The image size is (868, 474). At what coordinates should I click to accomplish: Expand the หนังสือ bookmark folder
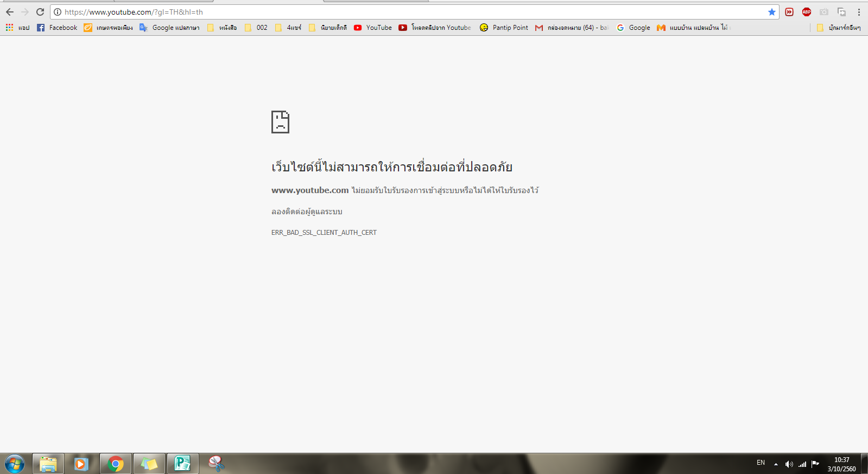coord(222,28)
